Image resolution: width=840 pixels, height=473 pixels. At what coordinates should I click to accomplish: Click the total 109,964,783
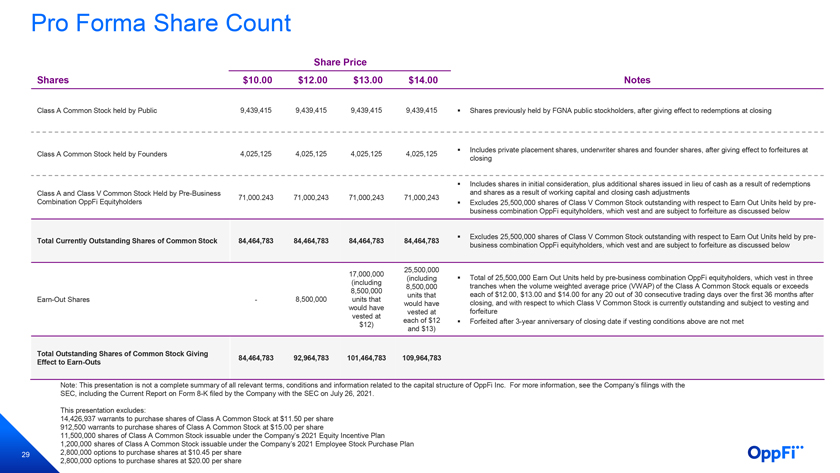pos(421,358)
